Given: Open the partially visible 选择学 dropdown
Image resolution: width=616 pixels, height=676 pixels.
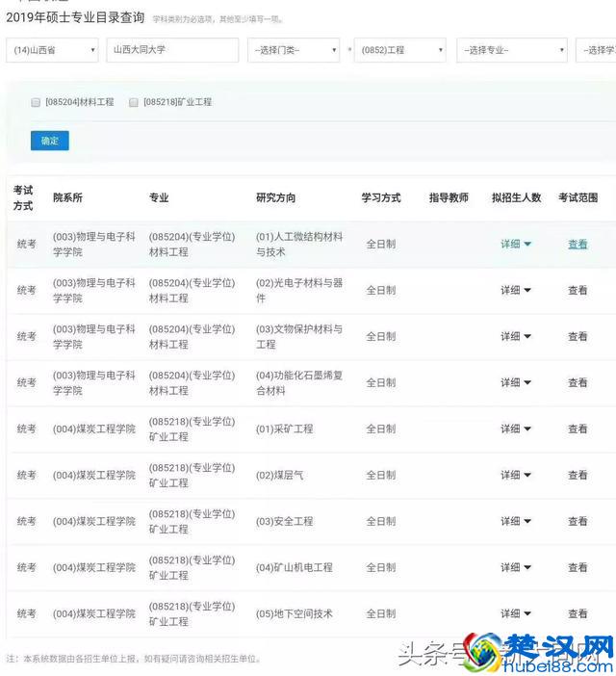Looking at the screenshot, I should (x=596, y=50).
